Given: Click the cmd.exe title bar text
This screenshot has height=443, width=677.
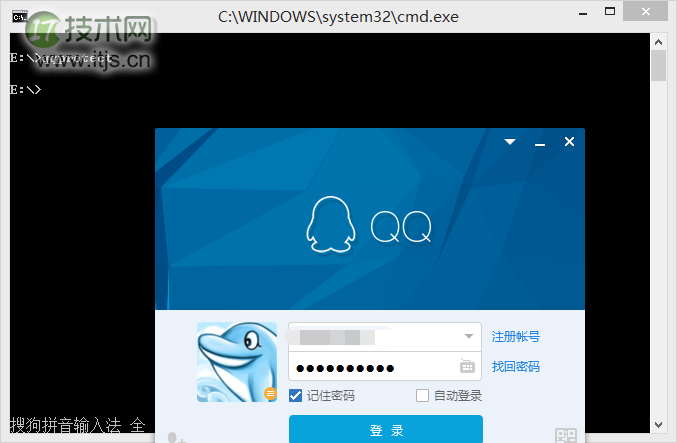Looking at the screenshot, I should click(338, 17).
